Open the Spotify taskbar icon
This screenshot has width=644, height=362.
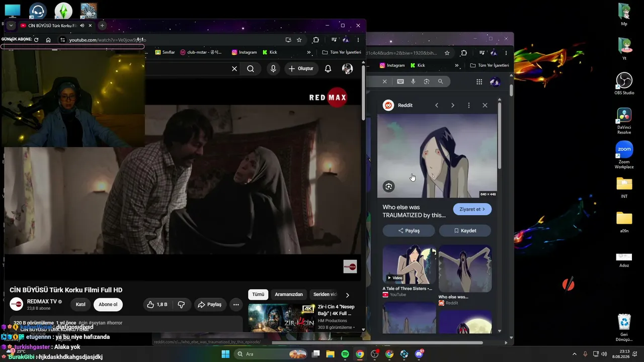coord(345,354)
